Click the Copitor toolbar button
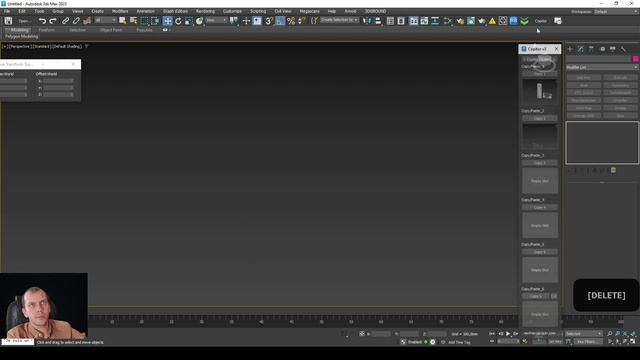640x360 pixels. coord(540,21)
